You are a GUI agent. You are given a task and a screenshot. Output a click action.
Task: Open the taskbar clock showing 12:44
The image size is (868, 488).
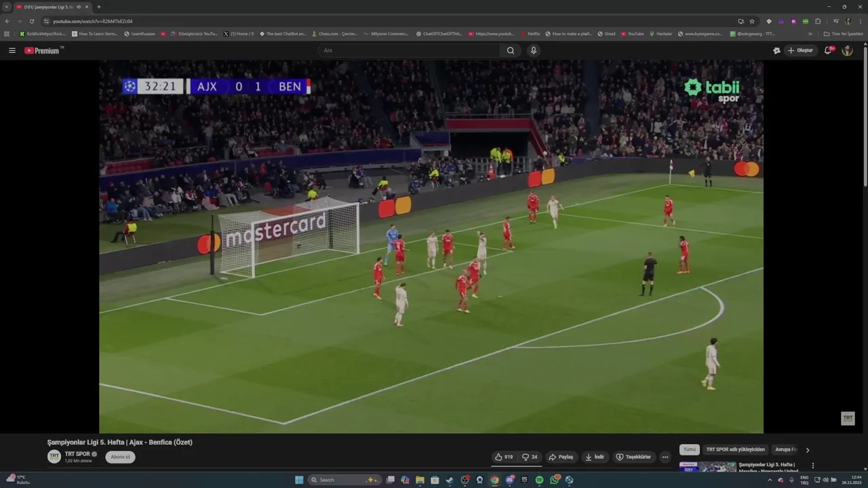[851, 480]
